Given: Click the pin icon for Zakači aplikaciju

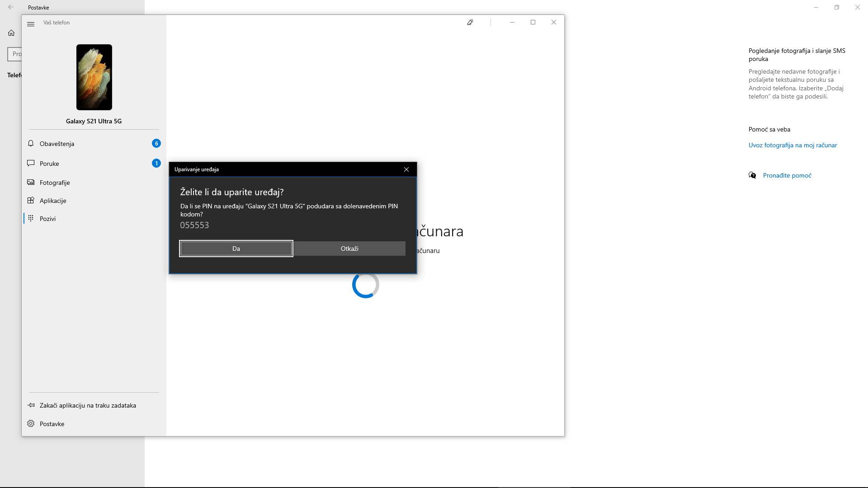Looking at the screenshot, I should (31, 405).
